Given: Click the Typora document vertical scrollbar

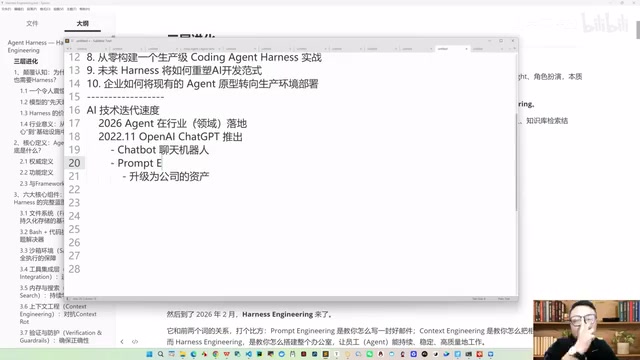Looking at the screenshot, I should click(638, 29).
